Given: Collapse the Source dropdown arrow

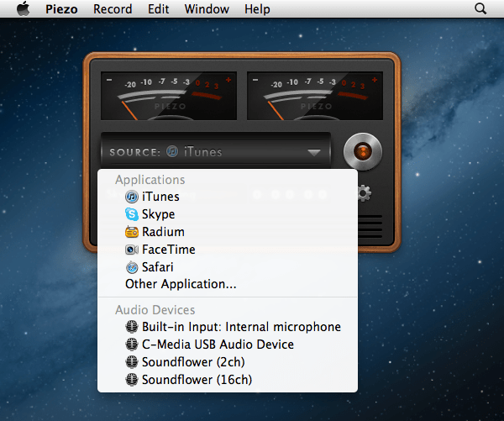Looking at the screenshot, I should click(313, 152).
